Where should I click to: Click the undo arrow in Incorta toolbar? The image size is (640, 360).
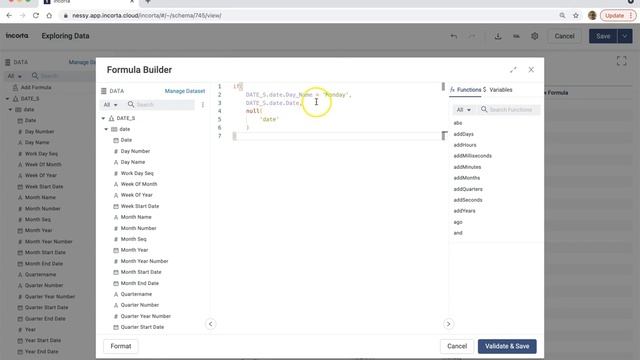click(x=453, y=36)
